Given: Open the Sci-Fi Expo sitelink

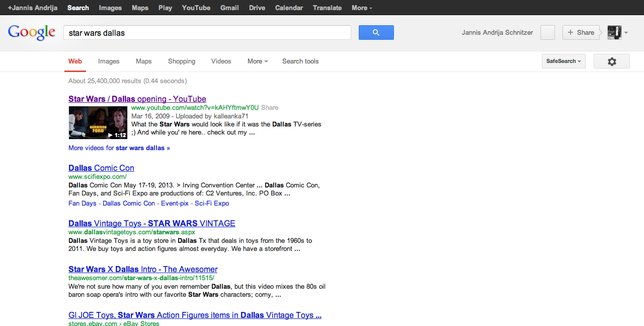Looking at the screenshot, I should 212,203.
